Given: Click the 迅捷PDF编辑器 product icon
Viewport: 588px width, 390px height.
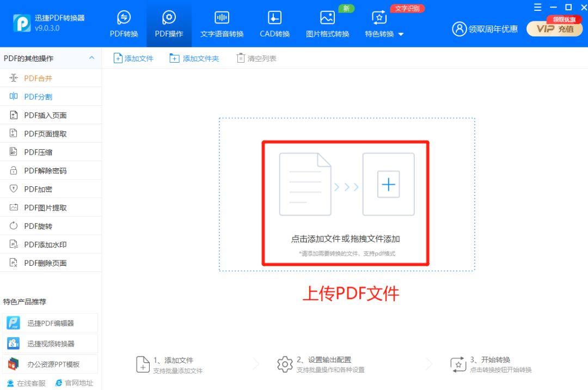Looking at the screenshot, I should tap(14, 323).
